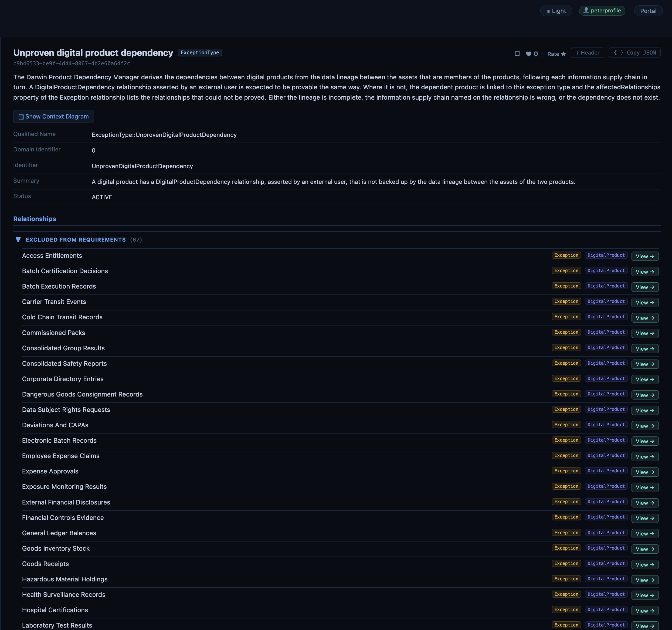View Data Subject Rights Requests
Viewport: 672px width, 630px height.
click(x=645, y=410)
